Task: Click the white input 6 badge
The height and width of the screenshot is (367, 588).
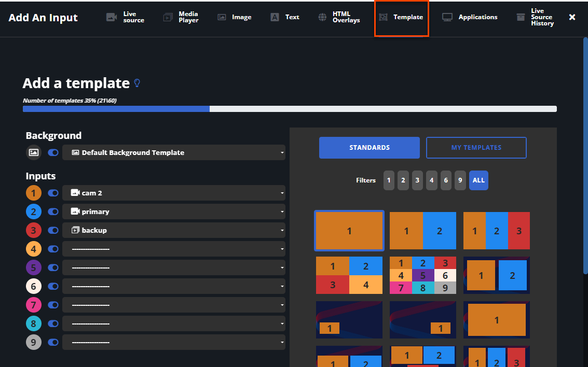Action: [33, 286]
